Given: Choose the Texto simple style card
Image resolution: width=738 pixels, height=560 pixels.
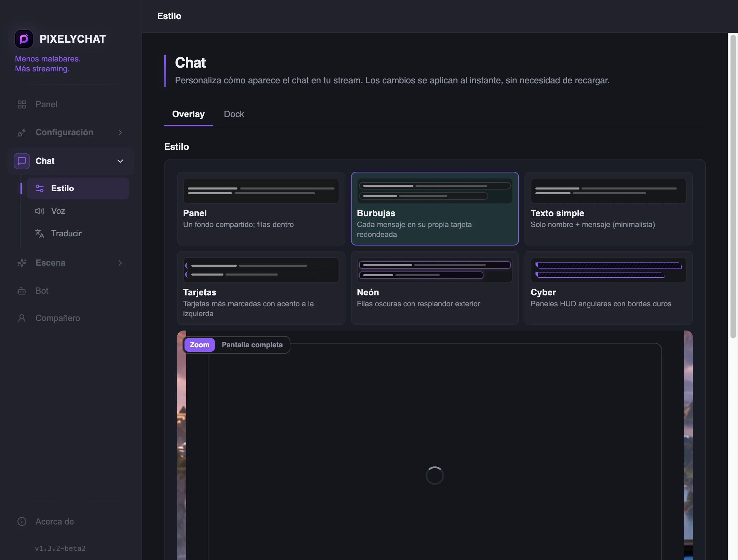Looking at the screenshot, I should 609,209.
